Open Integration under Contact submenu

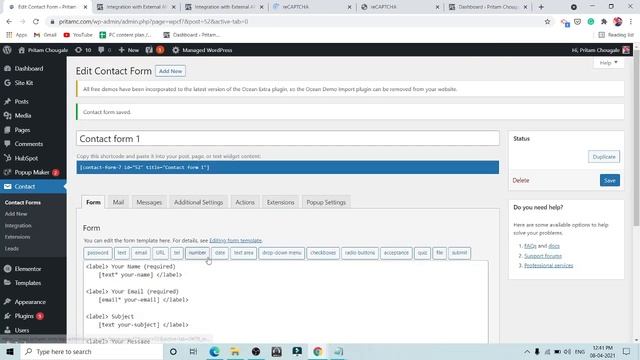point(18,225)
